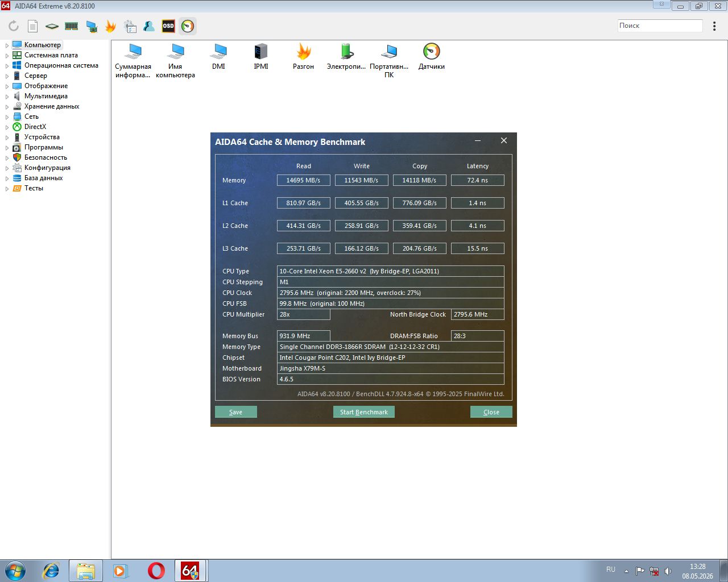Click the Refresh icon in the toolbar
The image size is (728, 582).
pyautogui.click(x=14, y=26)
